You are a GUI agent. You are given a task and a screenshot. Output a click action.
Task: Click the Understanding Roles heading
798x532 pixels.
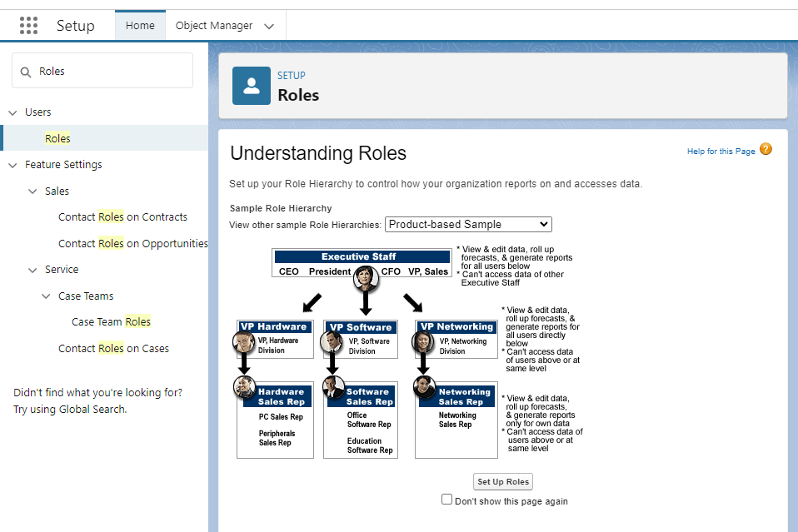click(x=318, y=153)
